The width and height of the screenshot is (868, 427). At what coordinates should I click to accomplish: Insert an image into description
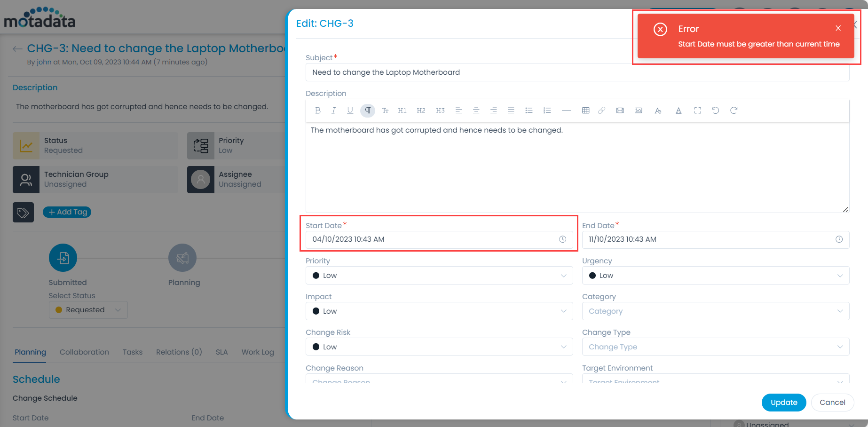point(638,111)
